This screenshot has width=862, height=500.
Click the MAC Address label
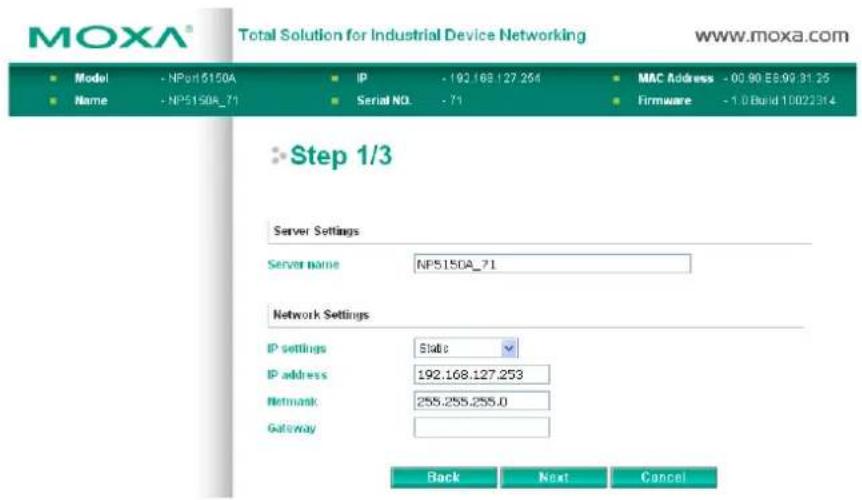click(x=676, y=79)
